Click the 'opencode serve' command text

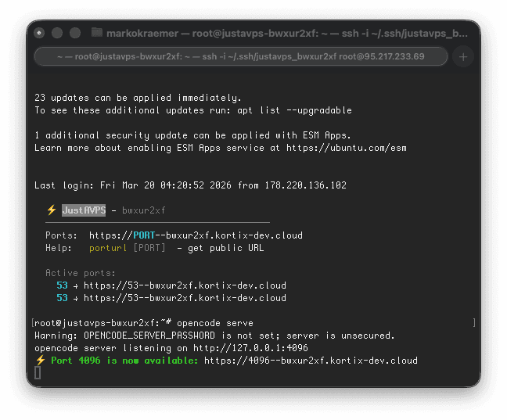215,323
